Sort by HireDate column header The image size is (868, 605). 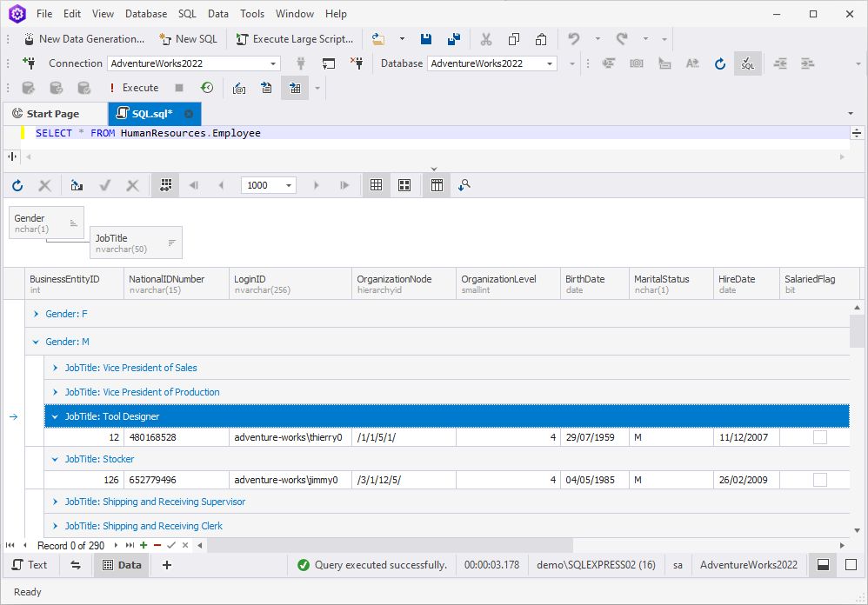[746, 283]
